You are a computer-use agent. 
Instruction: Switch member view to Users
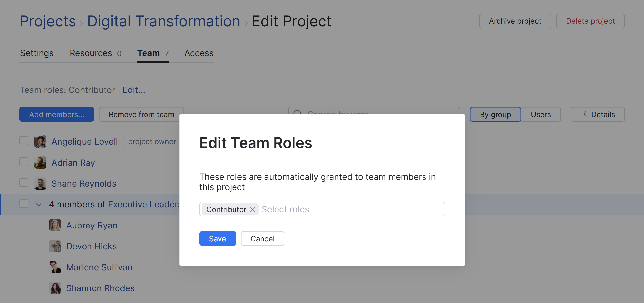pos(541,114)
